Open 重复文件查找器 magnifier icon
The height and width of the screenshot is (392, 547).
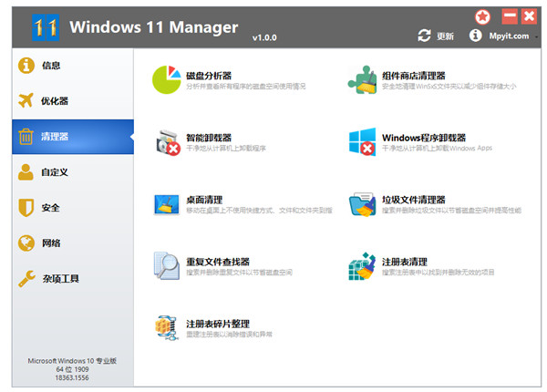167,266
